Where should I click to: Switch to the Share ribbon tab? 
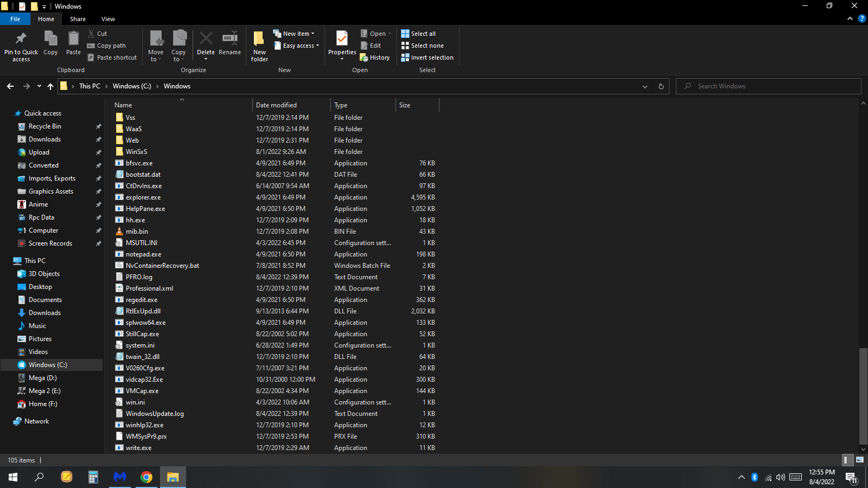pos(78,19)
